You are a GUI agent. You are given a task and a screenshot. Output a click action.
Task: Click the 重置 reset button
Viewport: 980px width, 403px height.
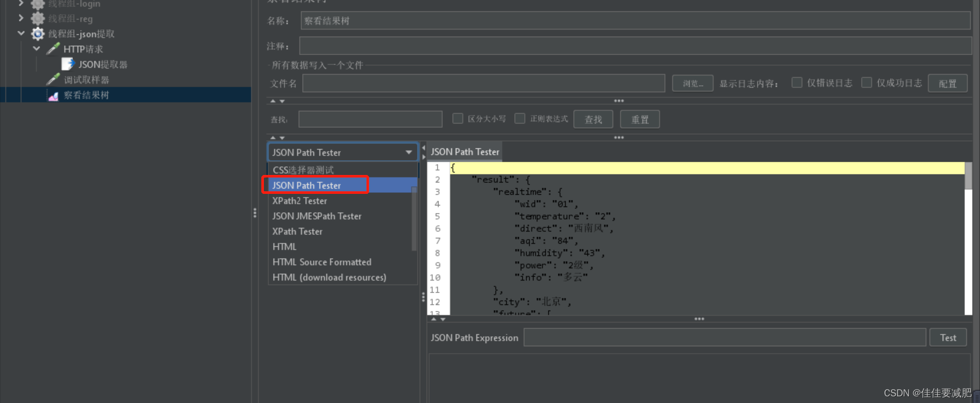coord(640,119)
